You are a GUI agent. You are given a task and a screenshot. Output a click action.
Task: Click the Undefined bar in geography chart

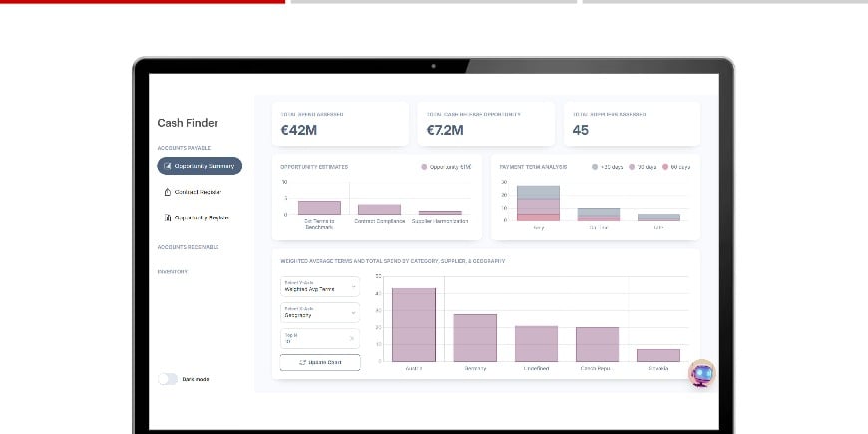536,344
